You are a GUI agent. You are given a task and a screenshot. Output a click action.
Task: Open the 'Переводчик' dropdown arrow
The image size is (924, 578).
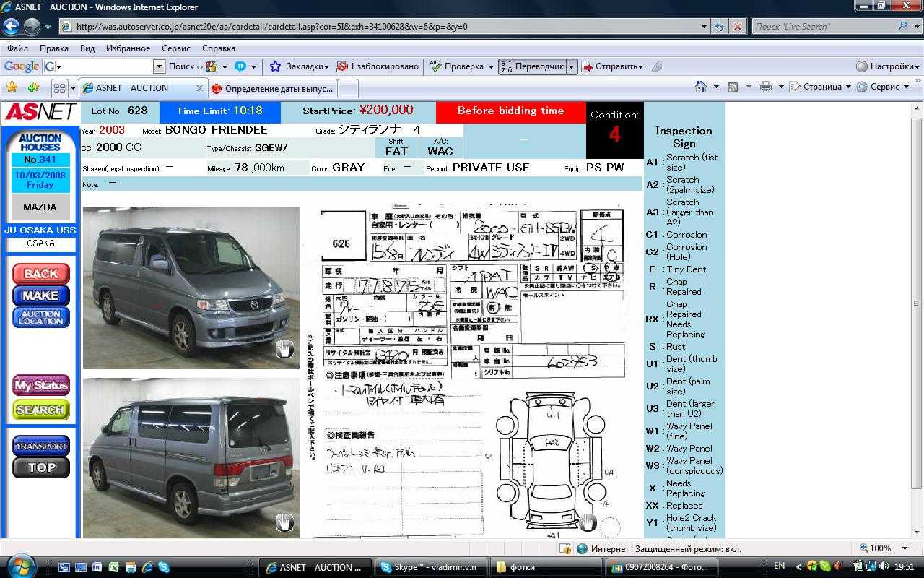tap(572, 66)
